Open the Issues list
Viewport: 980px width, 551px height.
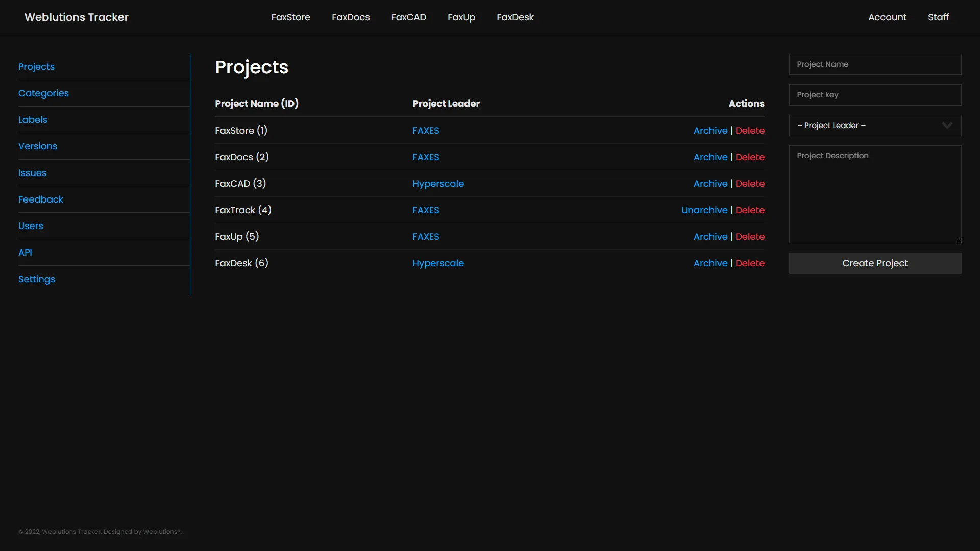[x=32, y=173]
